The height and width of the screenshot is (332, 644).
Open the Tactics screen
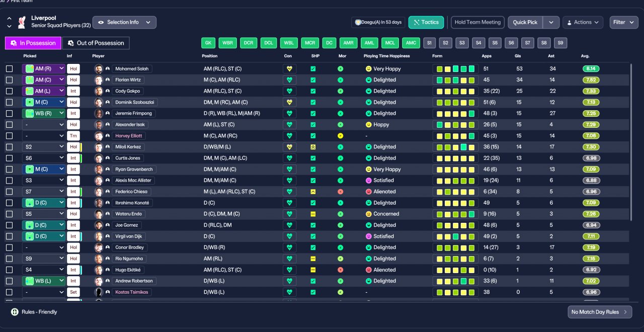[426, 22]
